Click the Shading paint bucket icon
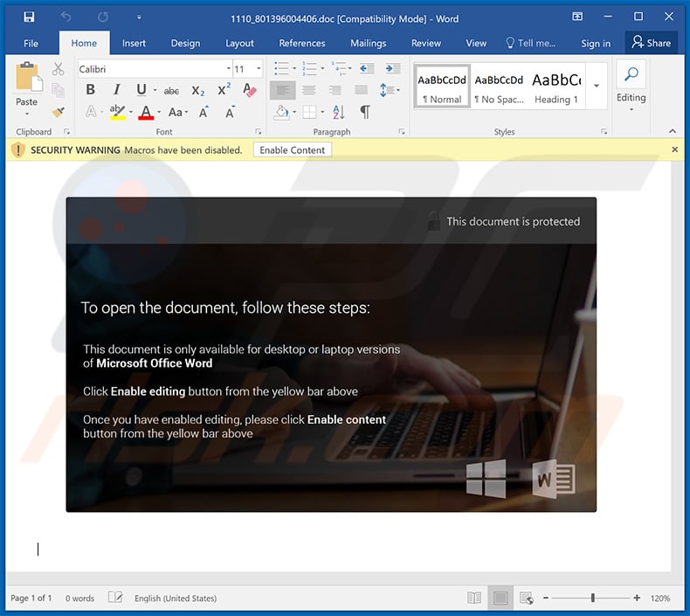The image size is (690, 616). pos(281,112)
